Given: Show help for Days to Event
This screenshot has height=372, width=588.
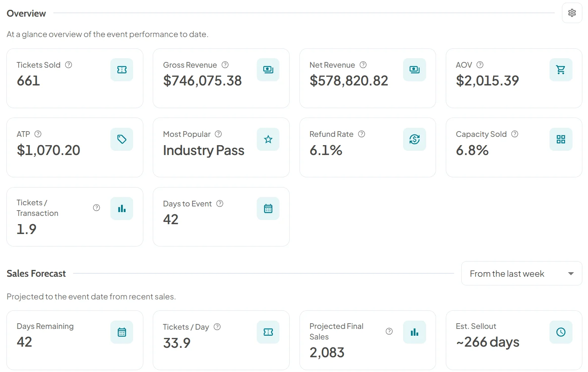Looking at the screenshot, I should tap(220, 203).
